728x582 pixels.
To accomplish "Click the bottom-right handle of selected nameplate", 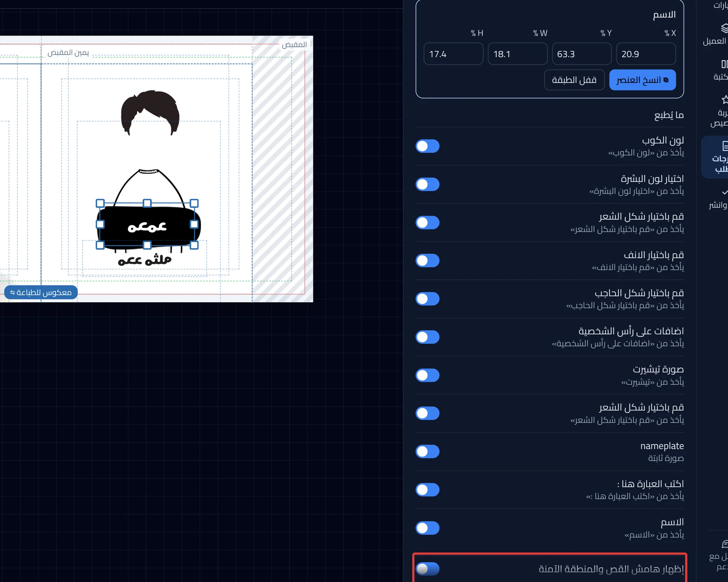I will tap(194, 245).
